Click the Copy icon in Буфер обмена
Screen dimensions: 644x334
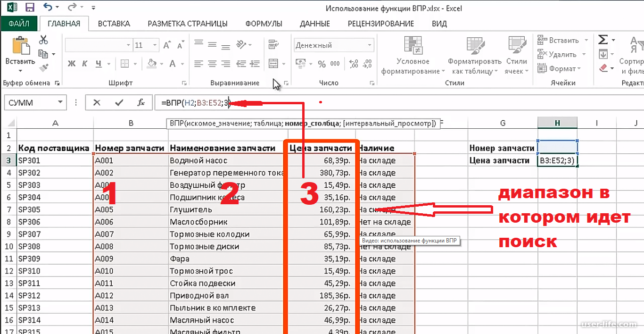click(x=43, y=54)
